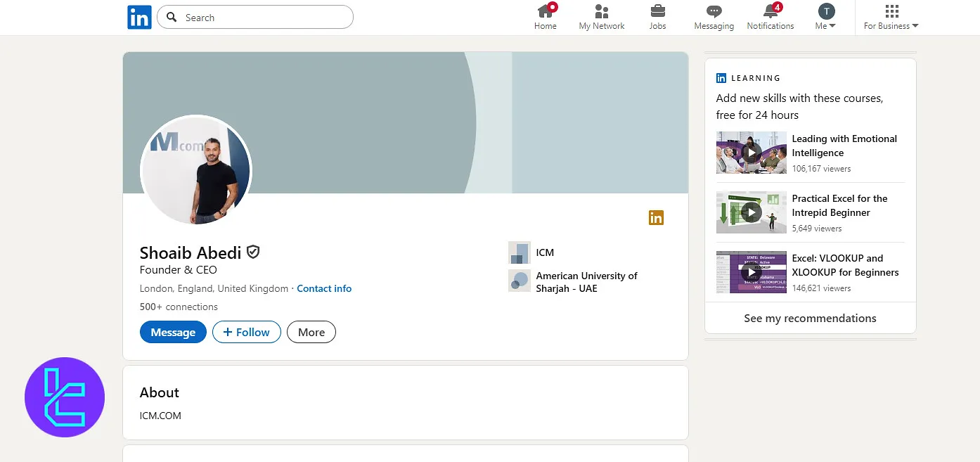Open the Home feed icon
980x462 pixels.
(x=545, y=11)
